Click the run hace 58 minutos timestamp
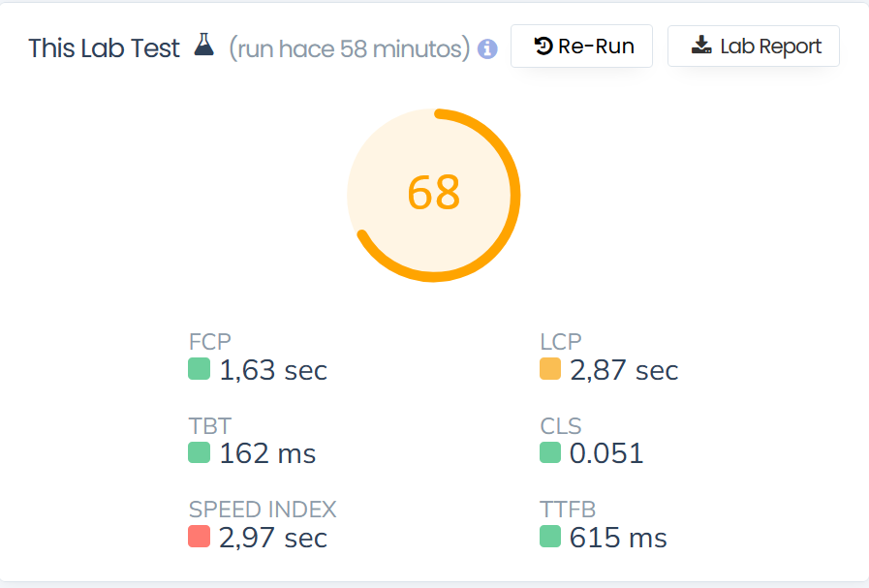This screenshot has height=588, width=869. 351,48
